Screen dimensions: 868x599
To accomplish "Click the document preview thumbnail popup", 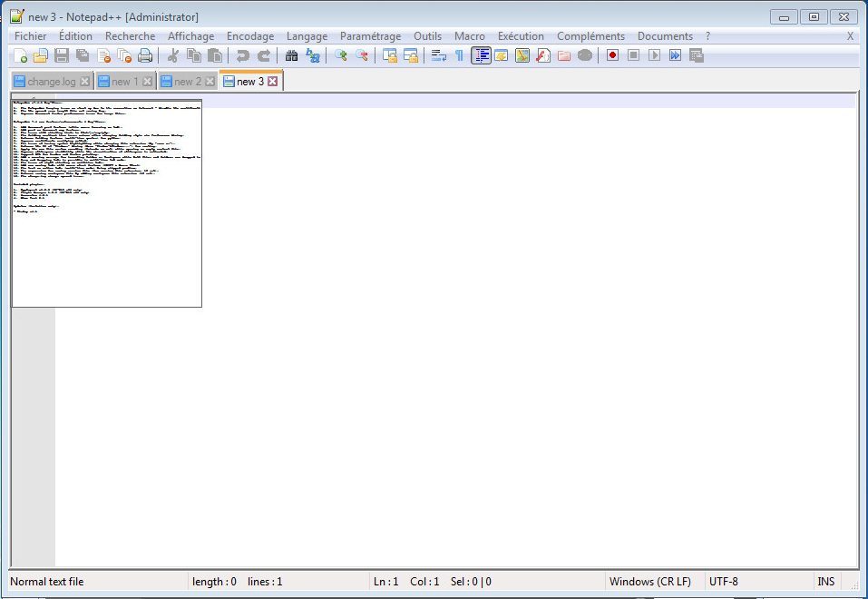I will (106, 203).
